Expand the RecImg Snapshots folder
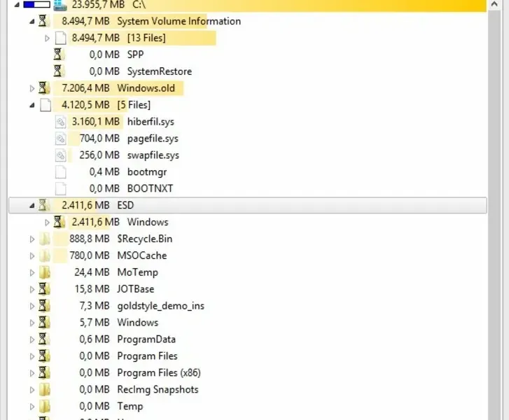 (x=32, y=390)
